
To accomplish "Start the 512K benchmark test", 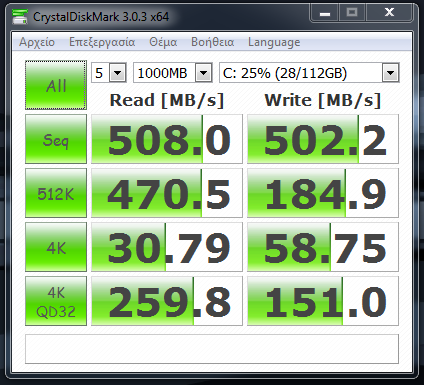I will coord(56,193).
